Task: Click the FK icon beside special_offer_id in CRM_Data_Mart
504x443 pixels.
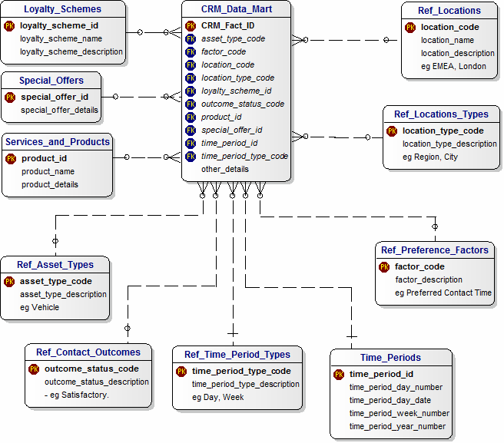Action: tap(191, 131)
